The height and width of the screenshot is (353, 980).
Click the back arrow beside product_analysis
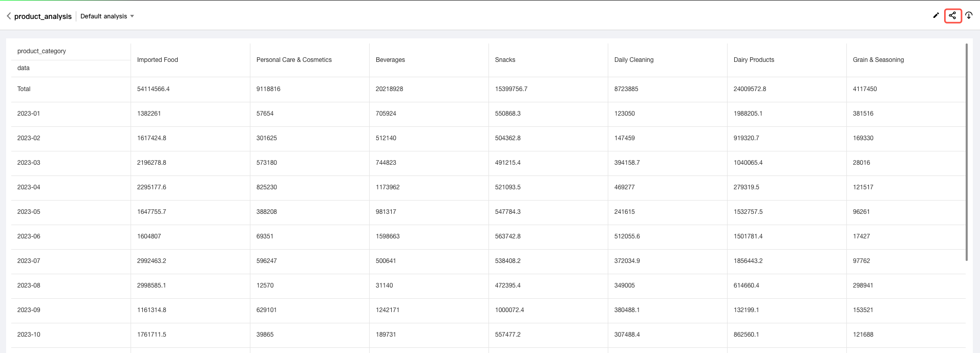9,16
